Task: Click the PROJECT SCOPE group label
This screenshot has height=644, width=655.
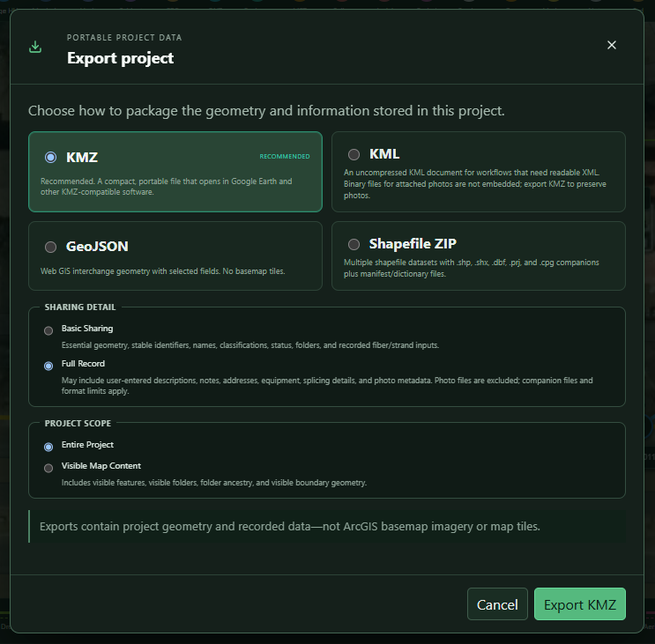Action: click(78, 423)
